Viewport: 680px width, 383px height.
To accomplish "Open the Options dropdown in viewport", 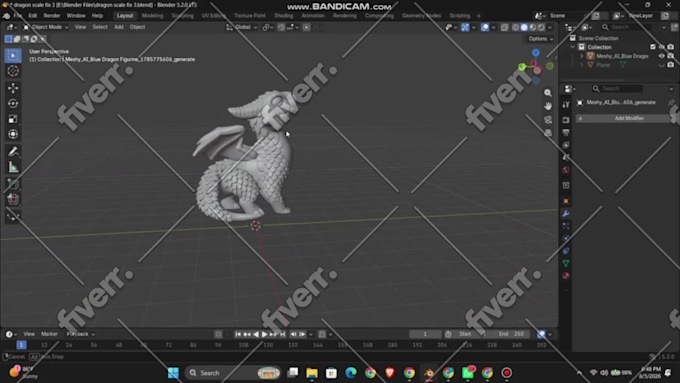I will pos(540,39).
